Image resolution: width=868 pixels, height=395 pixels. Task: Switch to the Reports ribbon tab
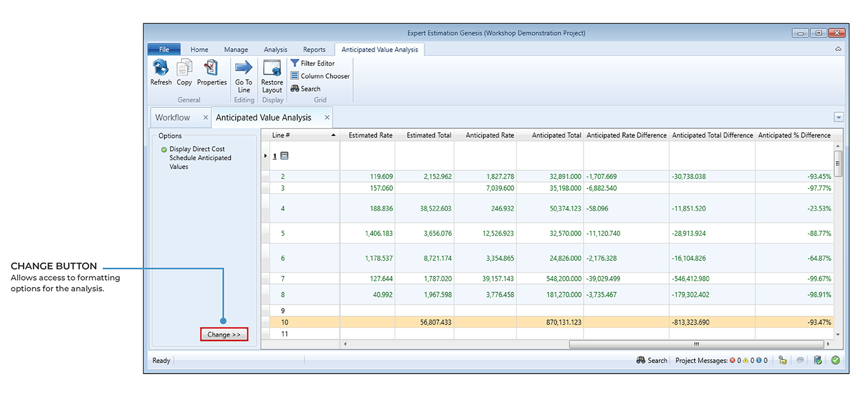tap(314, 50)
